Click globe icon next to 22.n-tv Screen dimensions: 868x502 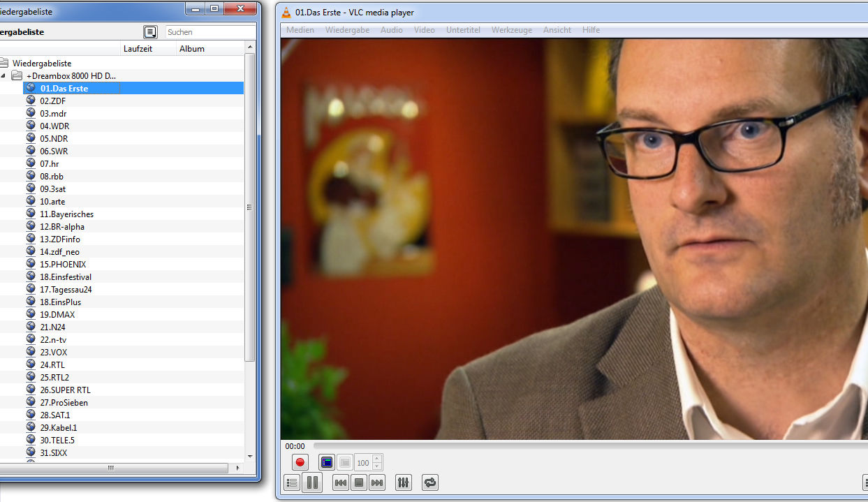(x=31, y=339)
